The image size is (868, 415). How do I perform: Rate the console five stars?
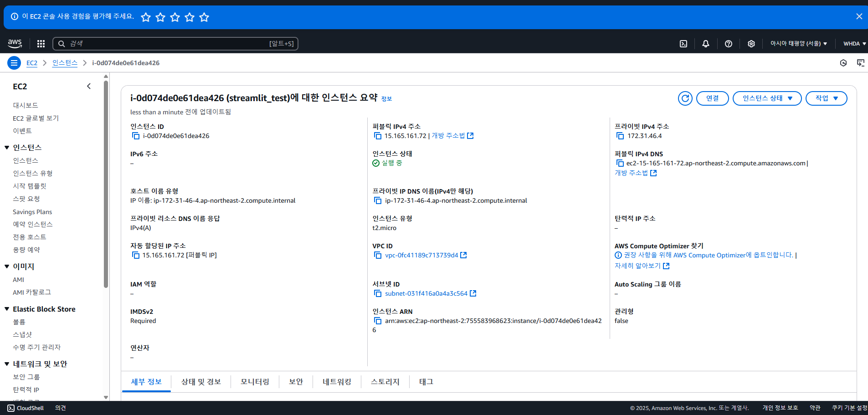tap(204, 17)
